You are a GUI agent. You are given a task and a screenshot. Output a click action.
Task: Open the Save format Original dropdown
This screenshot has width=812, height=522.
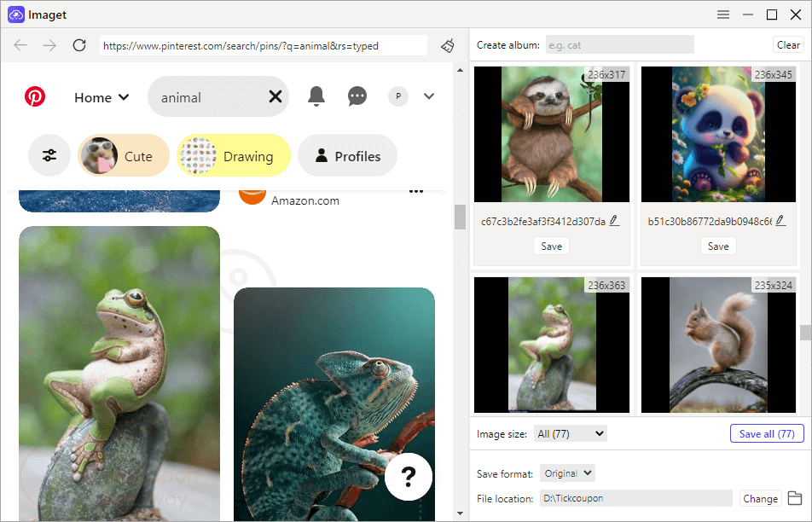567,473
